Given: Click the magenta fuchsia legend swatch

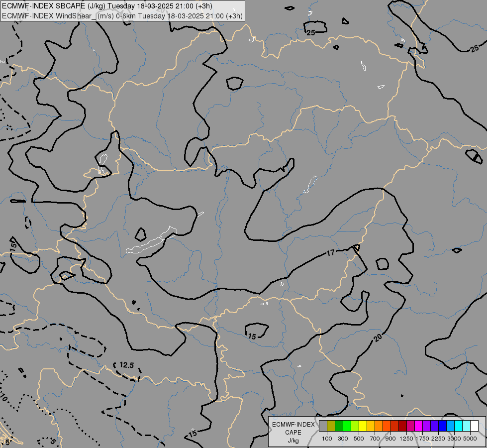Looking at the screenshot, I should (x=419, y=426).
